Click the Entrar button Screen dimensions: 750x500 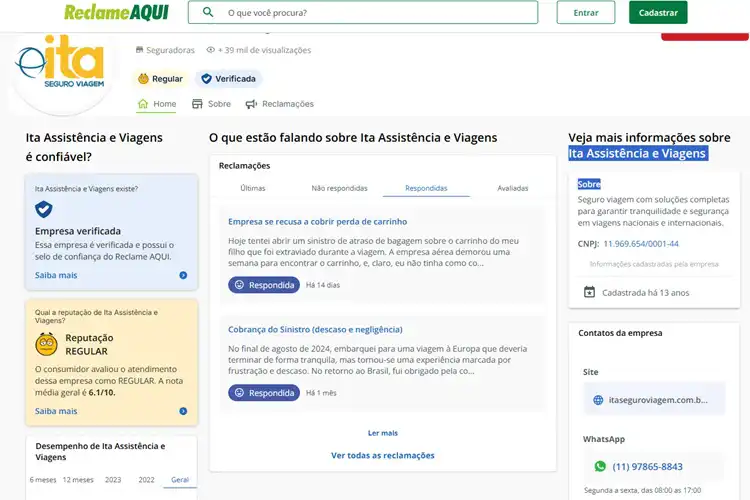[585, 12]
